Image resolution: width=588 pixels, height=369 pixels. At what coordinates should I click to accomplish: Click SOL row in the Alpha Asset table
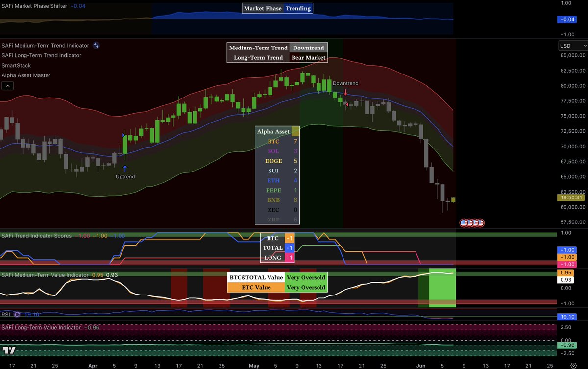point(278,151)
